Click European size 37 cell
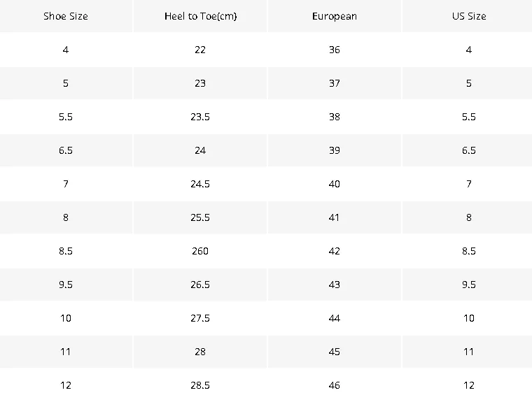The height and width of the screenshot is (402, 532). [335, 83]
